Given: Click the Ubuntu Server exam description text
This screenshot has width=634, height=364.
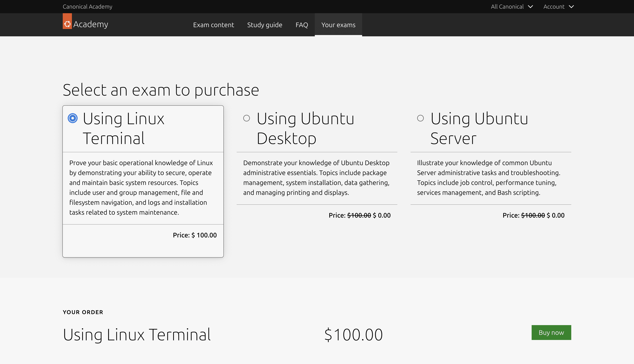Looking at the screenshot, I should pyautogui.click(x=489, y=178).
